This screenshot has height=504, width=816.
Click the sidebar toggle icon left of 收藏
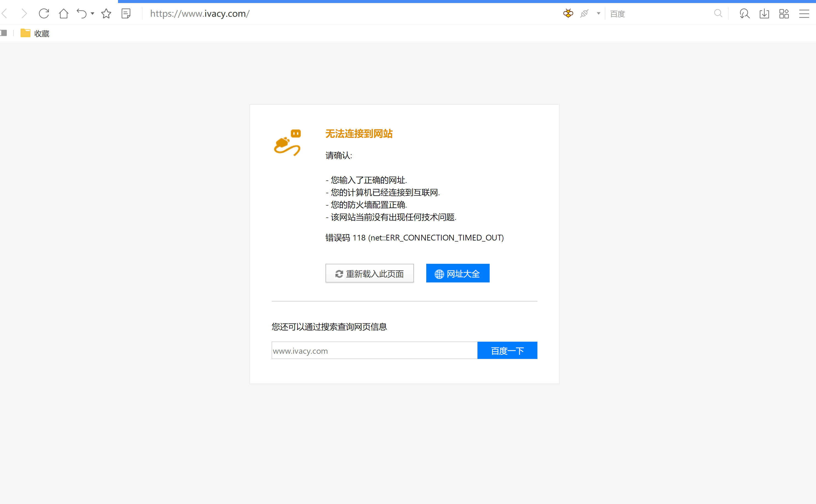point(4,33)
